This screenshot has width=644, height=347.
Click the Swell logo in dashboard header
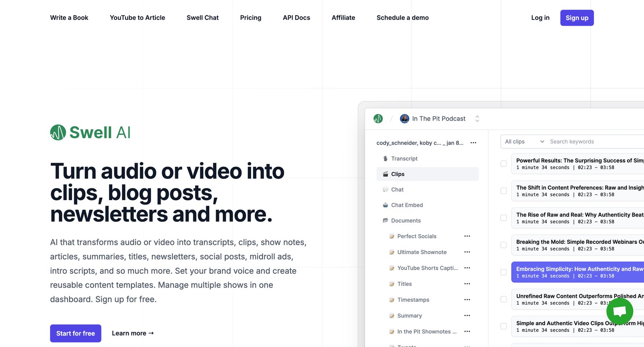[378, 119]
